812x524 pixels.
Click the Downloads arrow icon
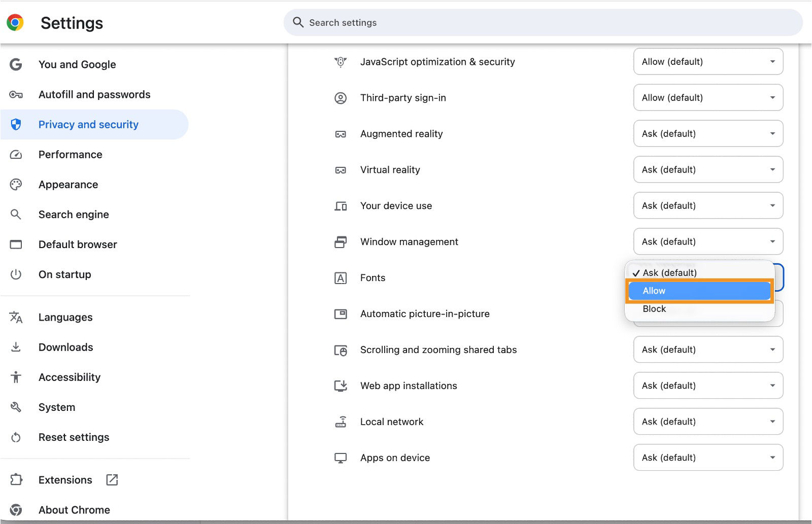click(16, 347)
